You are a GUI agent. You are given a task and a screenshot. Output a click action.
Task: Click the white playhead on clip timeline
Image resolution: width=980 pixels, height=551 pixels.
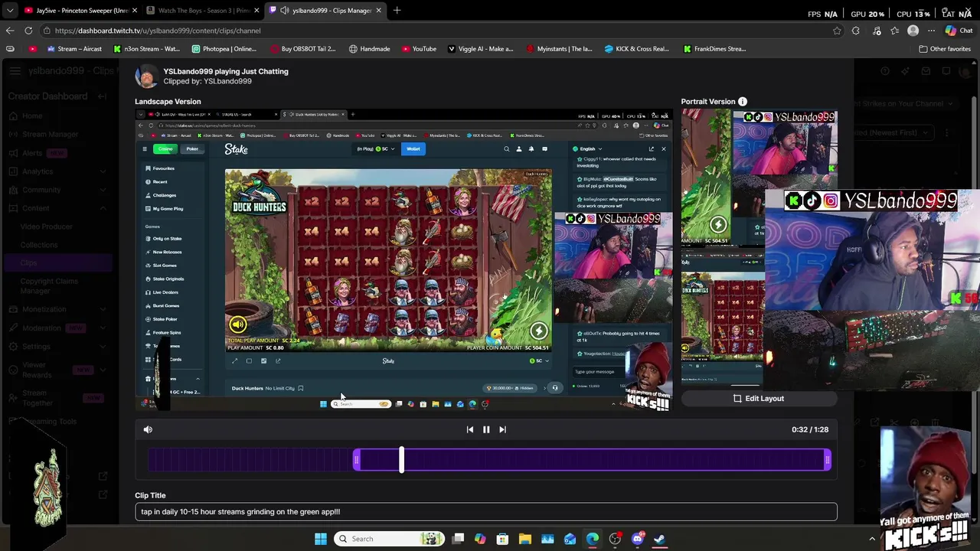401,459
